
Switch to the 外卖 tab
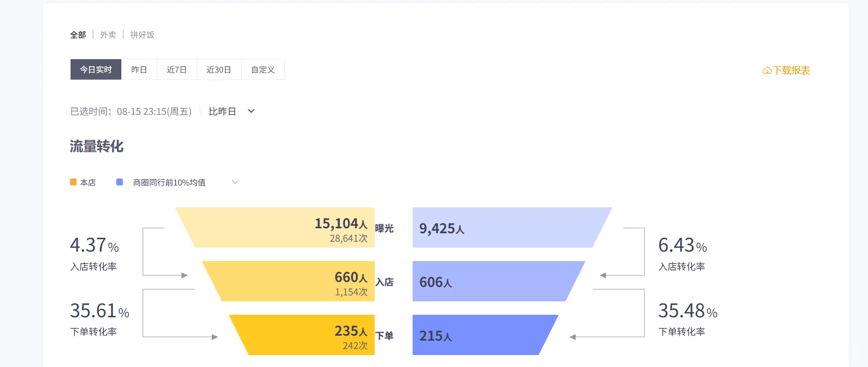tap(108, 35)
